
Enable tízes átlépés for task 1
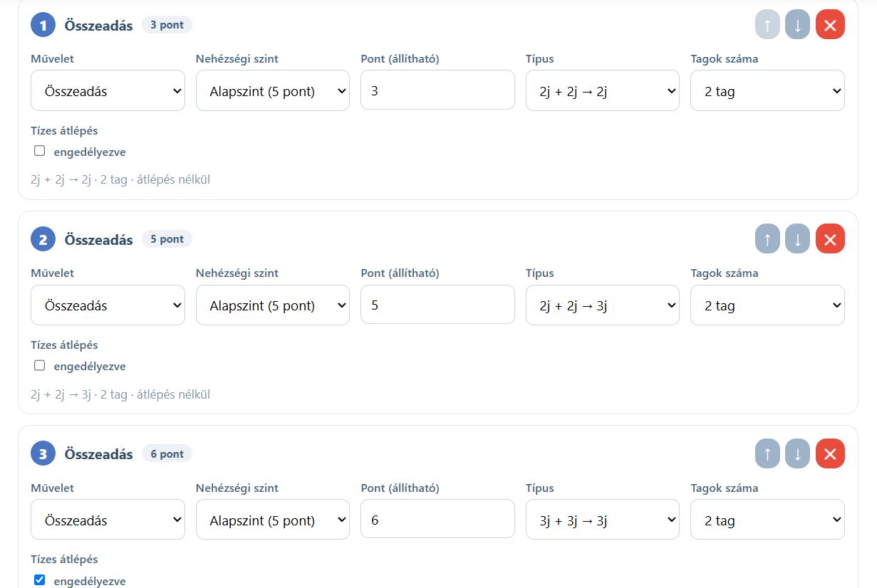(40, 151)
